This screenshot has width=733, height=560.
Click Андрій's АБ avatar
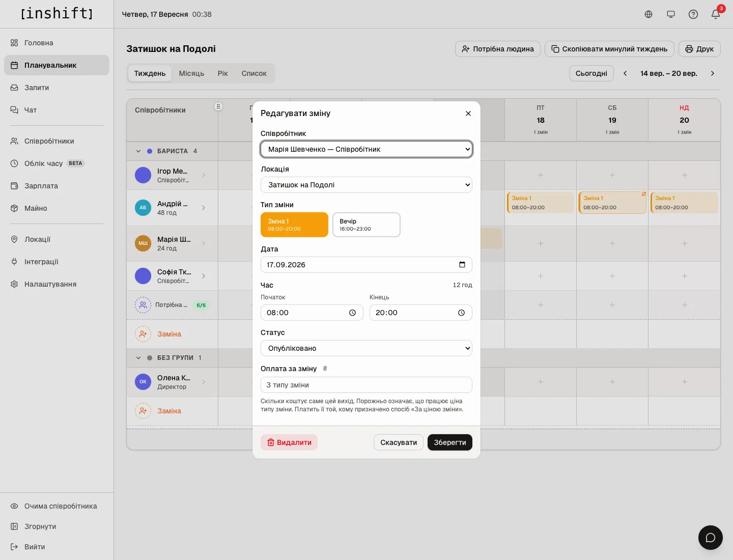click(143, 208)
